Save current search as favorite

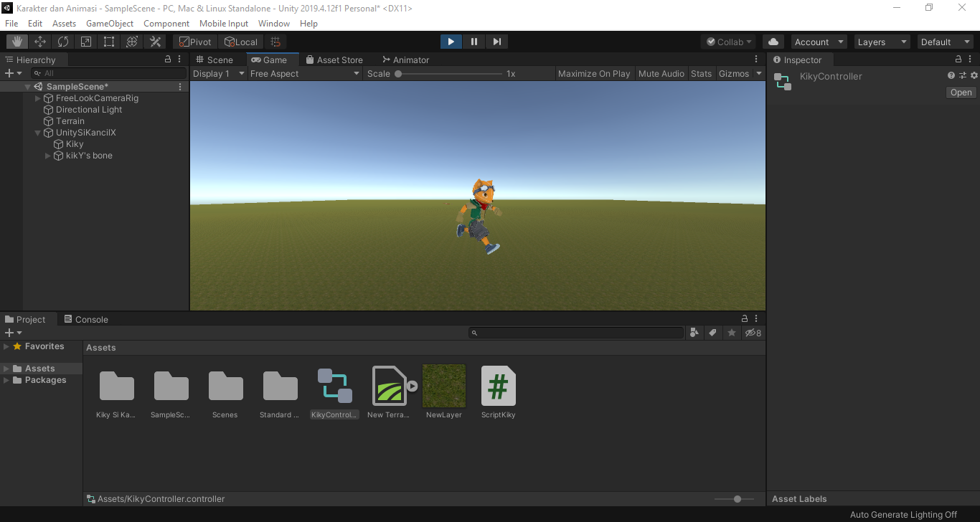point(731,333)
